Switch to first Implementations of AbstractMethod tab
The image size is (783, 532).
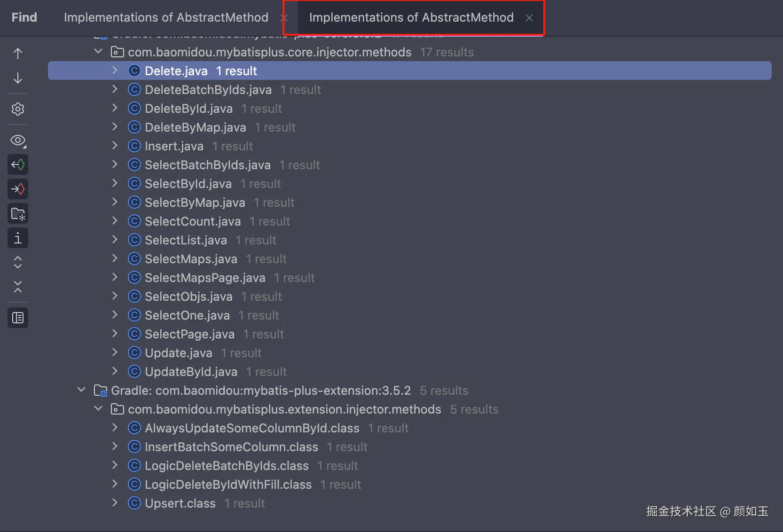coord(166,17)
